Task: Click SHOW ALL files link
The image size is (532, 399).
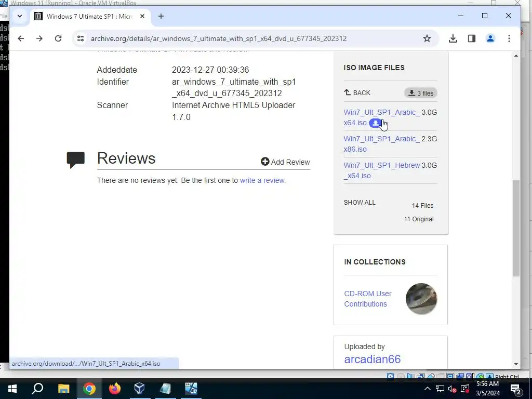Action: pos(360,203)
